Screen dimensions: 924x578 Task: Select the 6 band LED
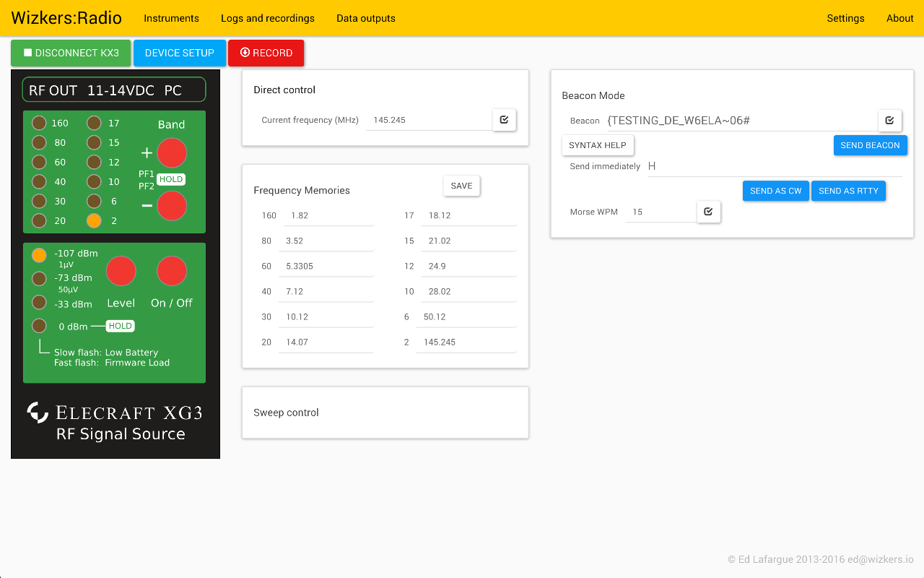click(x=94, y=201)
